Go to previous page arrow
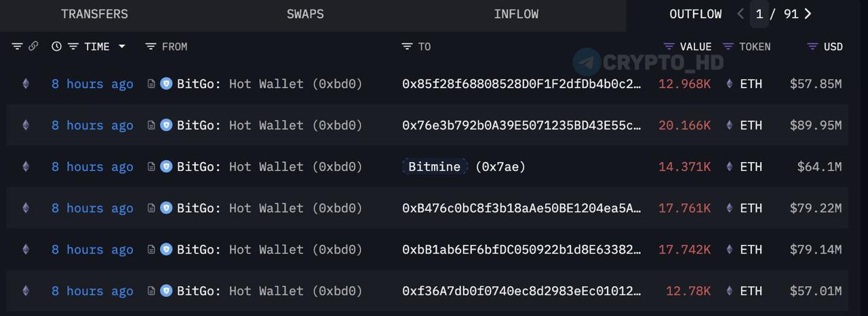Viewport: 868px width, 316px height. 741,14
